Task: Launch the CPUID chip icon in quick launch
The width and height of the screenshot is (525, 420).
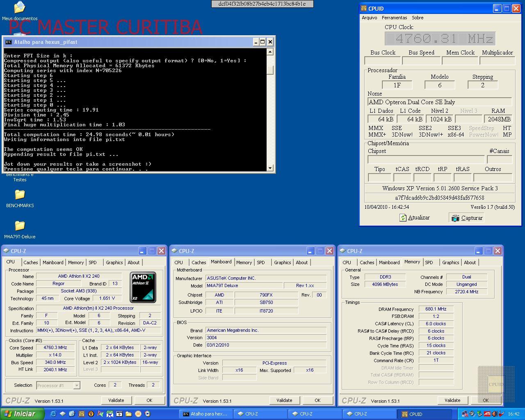Action: click(x=81, y=414)
